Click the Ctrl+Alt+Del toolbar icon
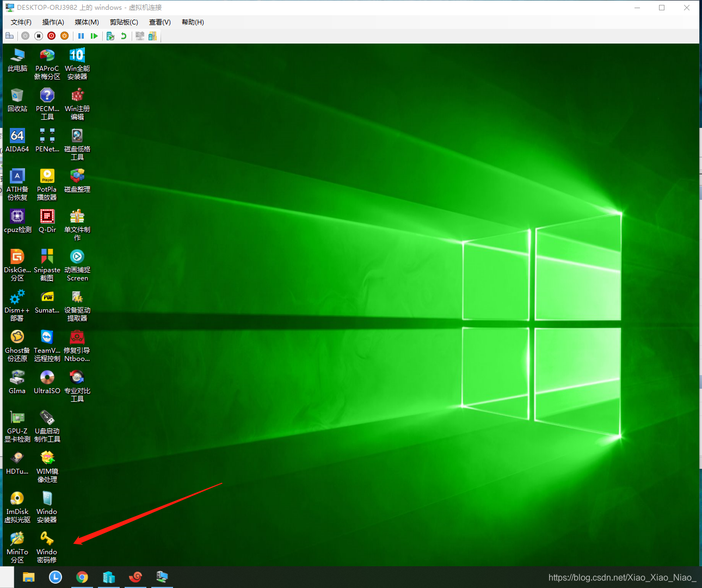This screenshot has height=588, width=702. 9,36
